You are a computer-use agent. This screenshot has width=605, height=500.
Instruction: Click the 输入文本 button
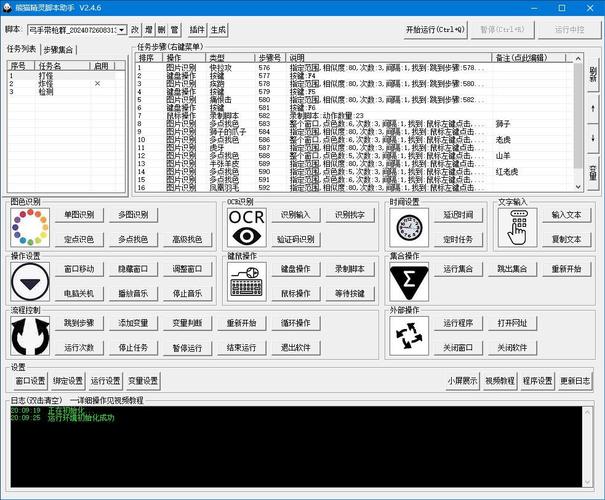click(566, 215)
